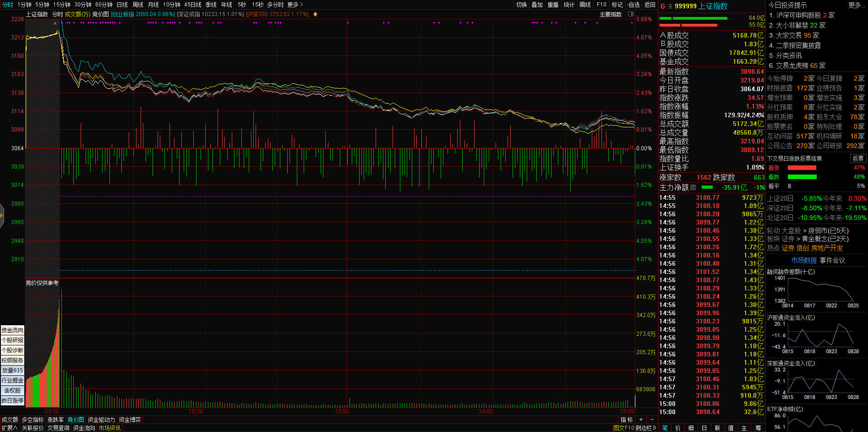Expand 更多 timeframe options in top bar
Viewport: 868px width, 432px height.
pos(295,5)
